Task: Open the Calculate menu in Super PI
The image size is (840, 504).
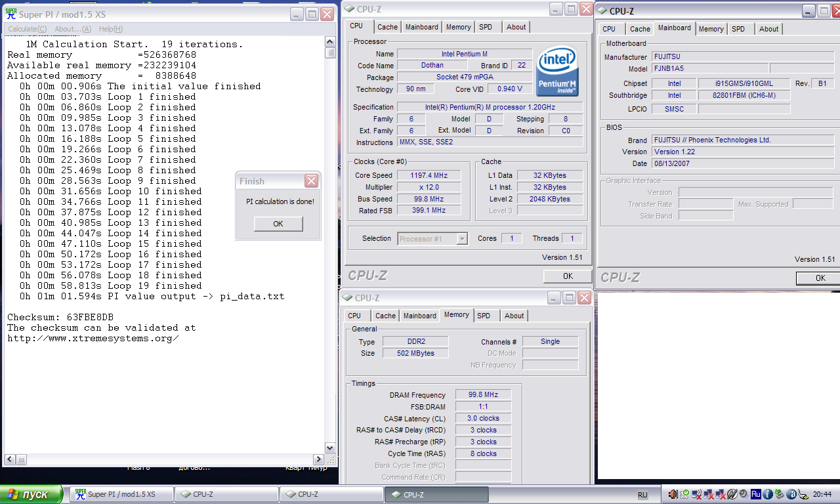Action: point(27,29)
